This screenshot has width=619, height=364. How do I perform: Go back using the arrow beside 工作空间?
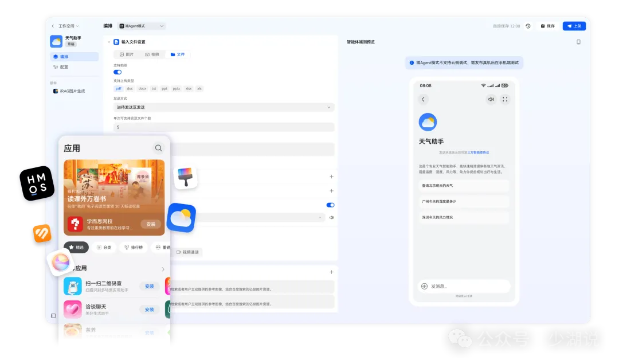tap(53, 26)
